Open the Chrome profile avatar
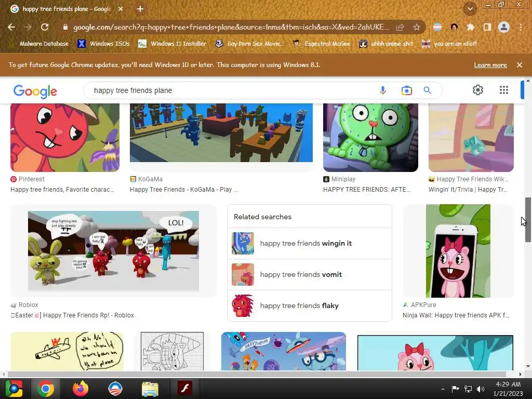The image size is (532, 399). (x=504, y=27)
